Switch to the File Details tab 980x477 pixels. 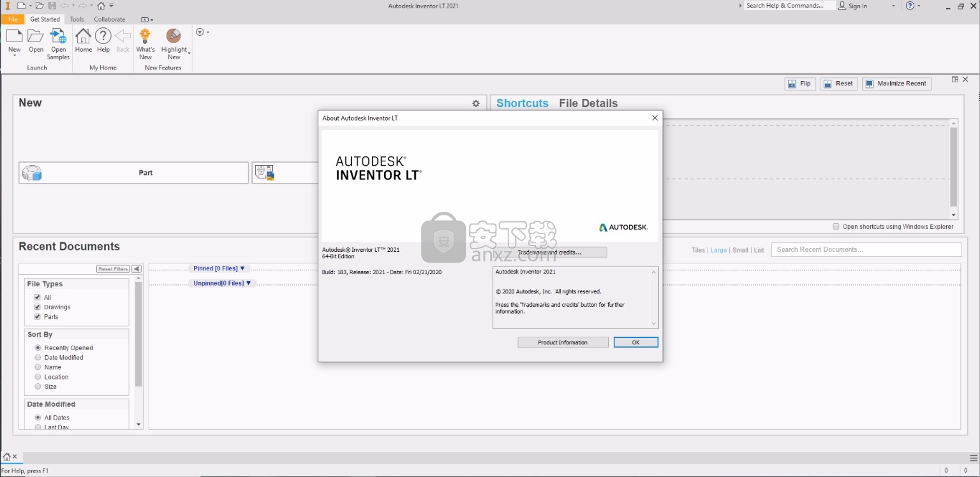[x=588, y=103]
